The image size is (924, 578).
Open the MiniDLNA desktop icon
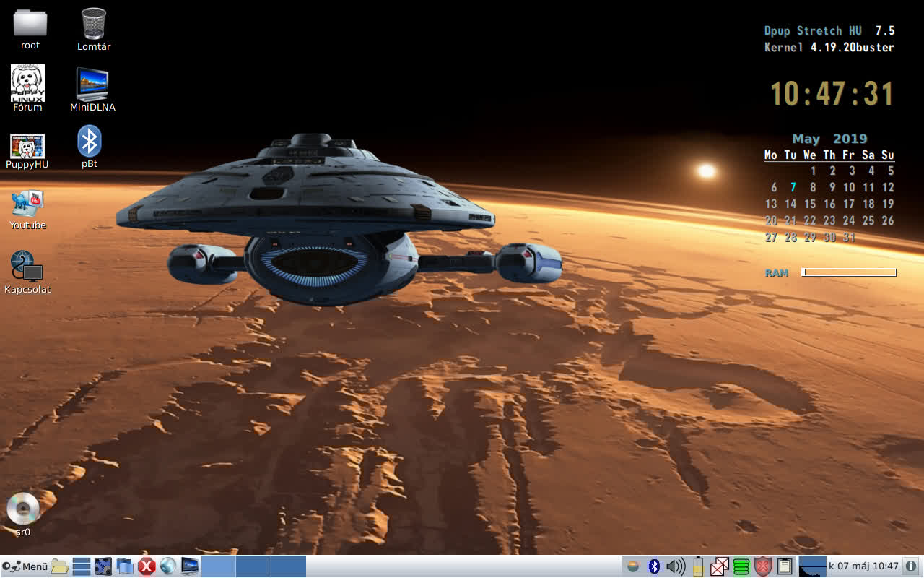click(92, 90)
